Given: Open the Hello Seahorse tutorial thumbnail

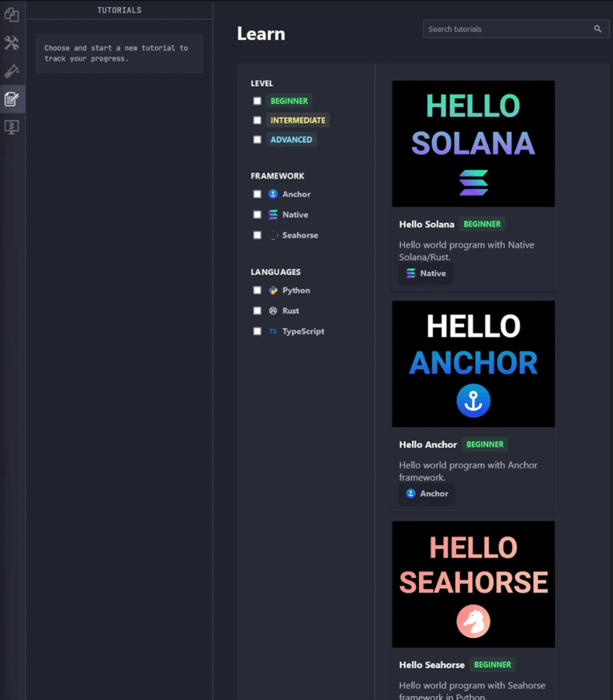Looking at the screenshot, I should 473,584.
